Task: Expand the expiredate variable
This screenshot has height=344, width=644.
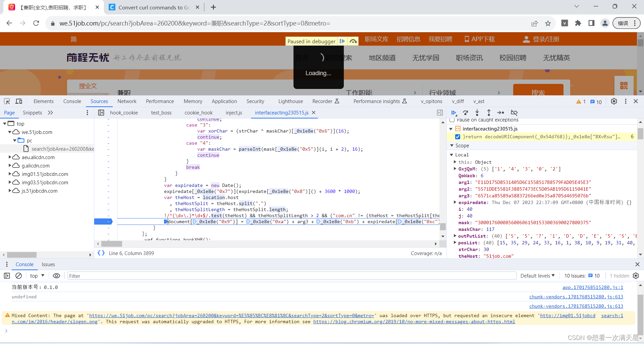Action: coord(455,202)
